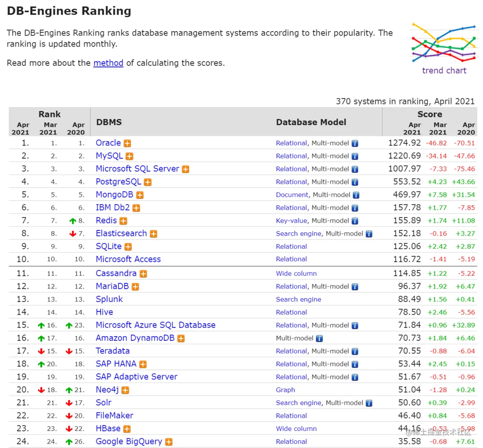Click plus icon next to PostgreSQL
Screen dimensions: 483x448
[x=148, y=182]
